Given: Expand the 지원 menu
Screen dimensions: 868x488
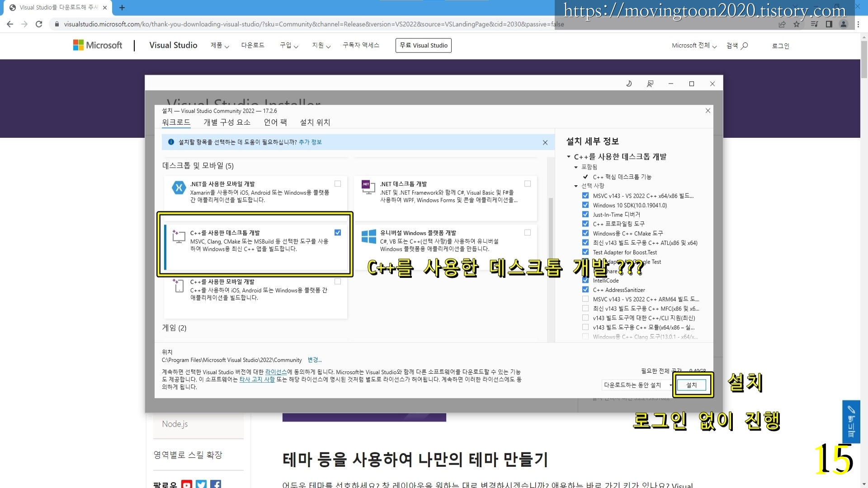Looking at the screenshot, I should (x=321, y=45).
